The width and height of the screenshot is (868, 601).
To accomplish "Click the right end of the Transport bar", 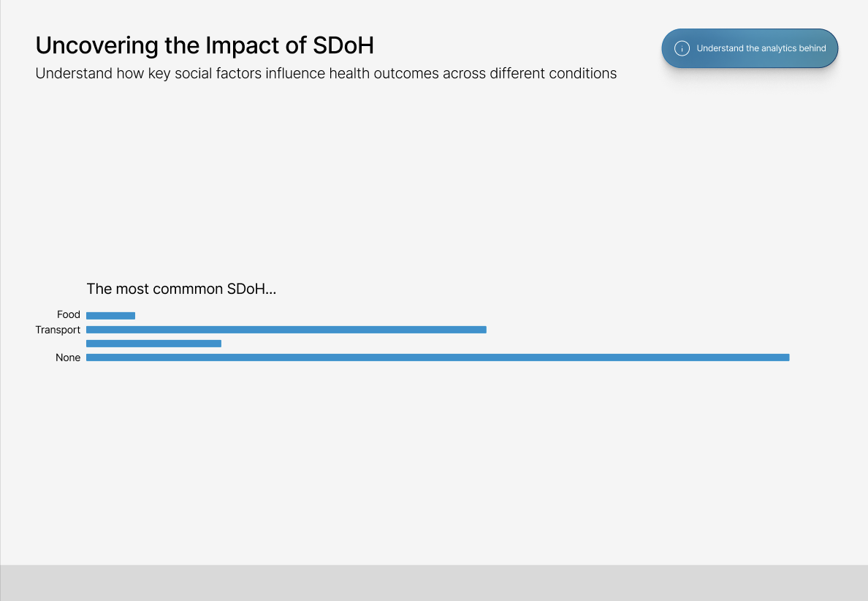I will pyautogui.click(x=483, y=330).
